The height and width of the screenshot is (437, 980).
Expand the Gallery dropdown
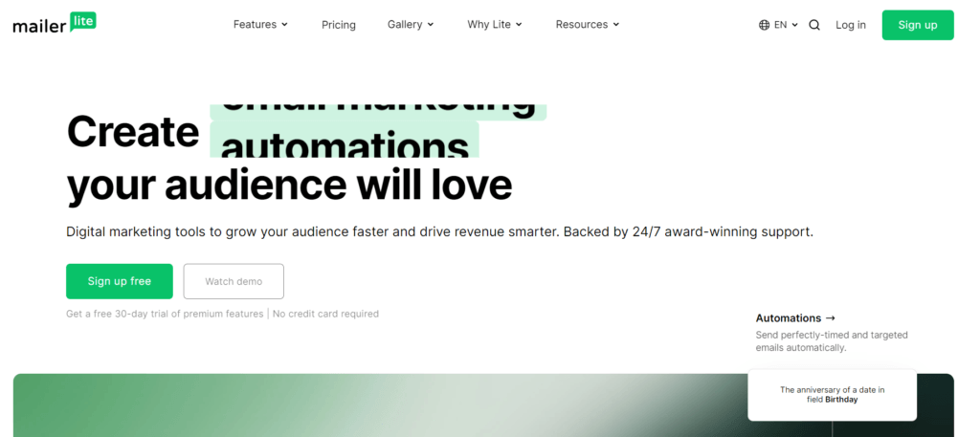point(411,24)
